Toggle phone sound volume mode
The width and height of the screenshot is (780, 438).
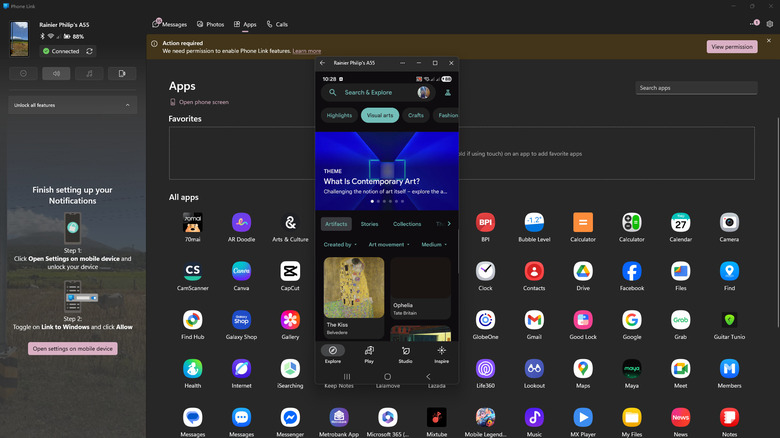56,74
